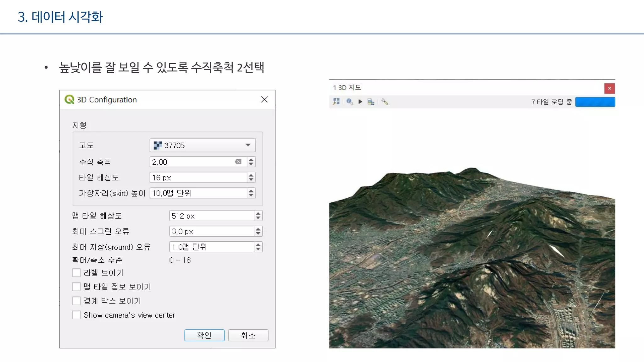
Task: Decrease 맵 타일 해상도 with the down arrow
Action: [x=258, y=218]
